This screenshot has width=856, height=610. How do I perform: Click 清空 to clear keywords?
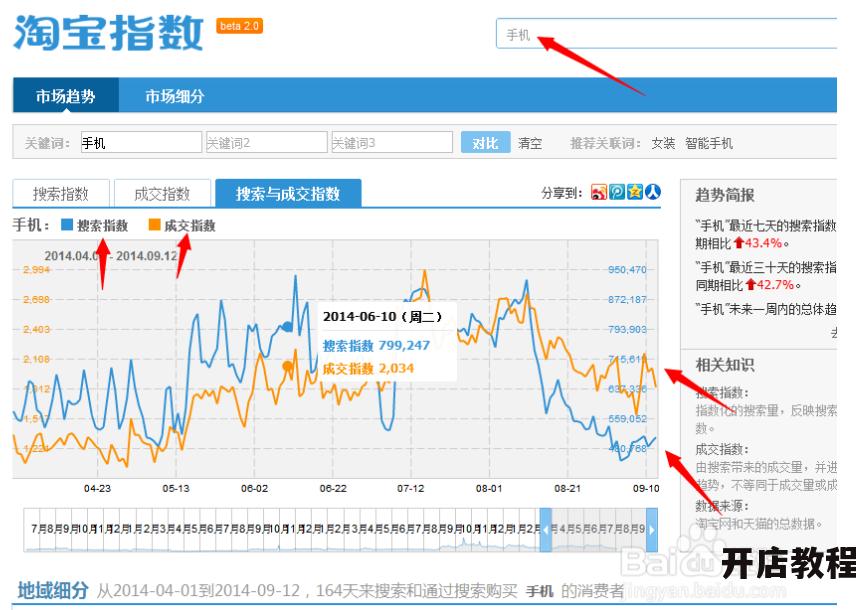[530, 144]
